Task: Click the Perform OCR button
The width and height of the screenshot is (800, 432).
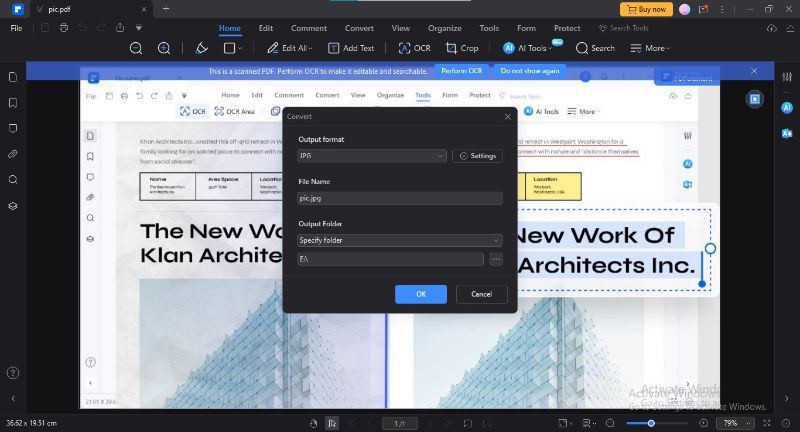Action: (462, 71)
